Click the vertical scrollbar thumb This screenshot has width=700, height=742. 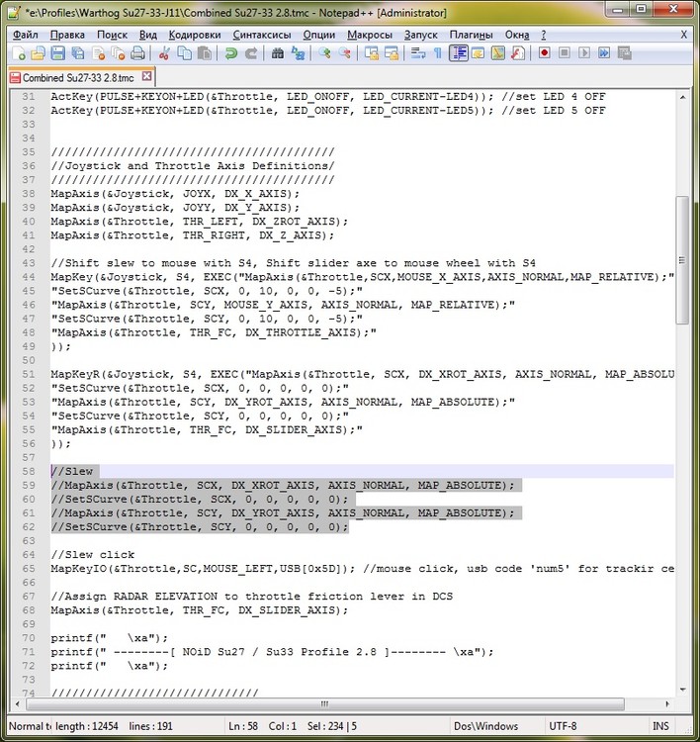pos(682,260)
